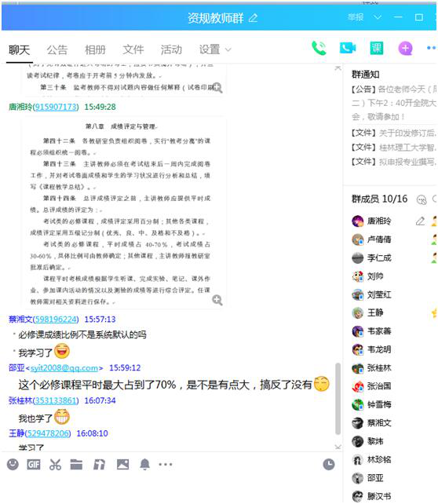
Task: Click the 举报 report button
Action: tap(356, 17)
